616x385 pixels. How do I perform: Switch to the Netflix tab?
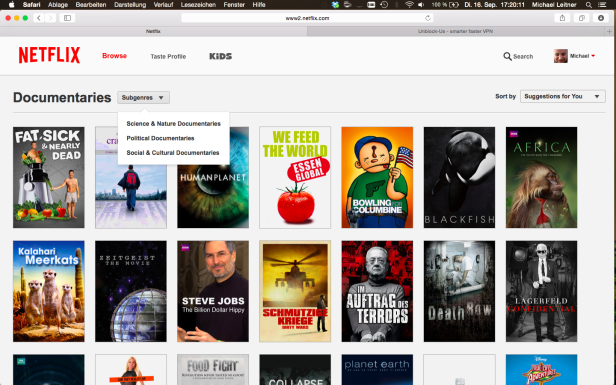153,31
